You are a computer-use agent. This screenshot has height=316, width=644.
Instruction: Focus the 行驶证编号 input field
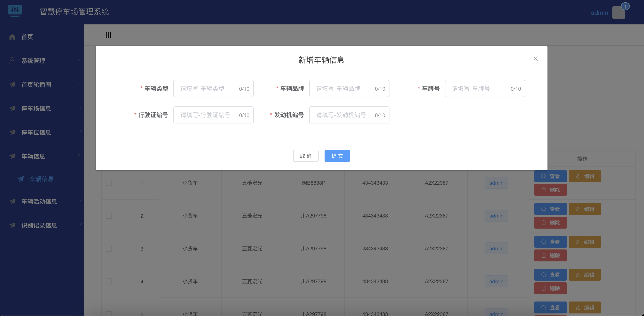pyautogui.click(x=214, y=115)
